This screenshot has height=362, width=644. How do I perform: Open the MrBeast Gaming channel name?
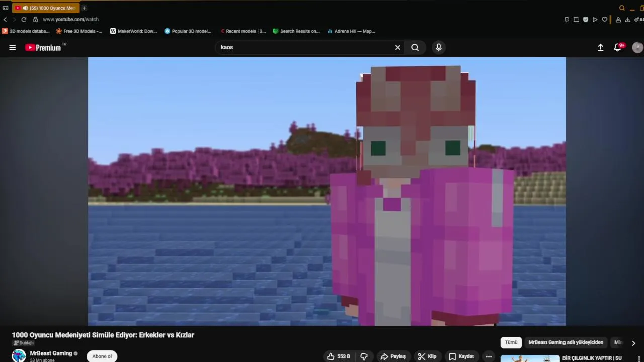pos(51,353)
